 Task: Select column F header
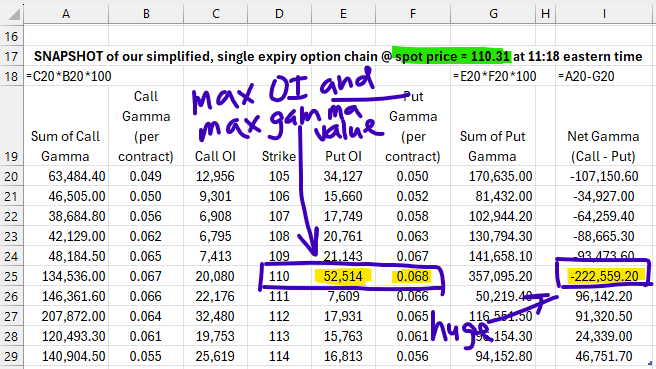tap(413, 14)
